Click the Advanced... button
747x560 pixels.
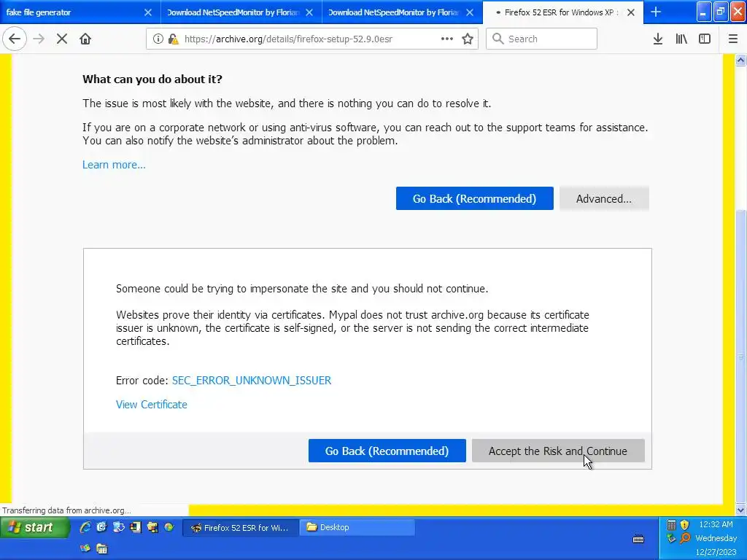pyautogui.click(x=604, y=198)
